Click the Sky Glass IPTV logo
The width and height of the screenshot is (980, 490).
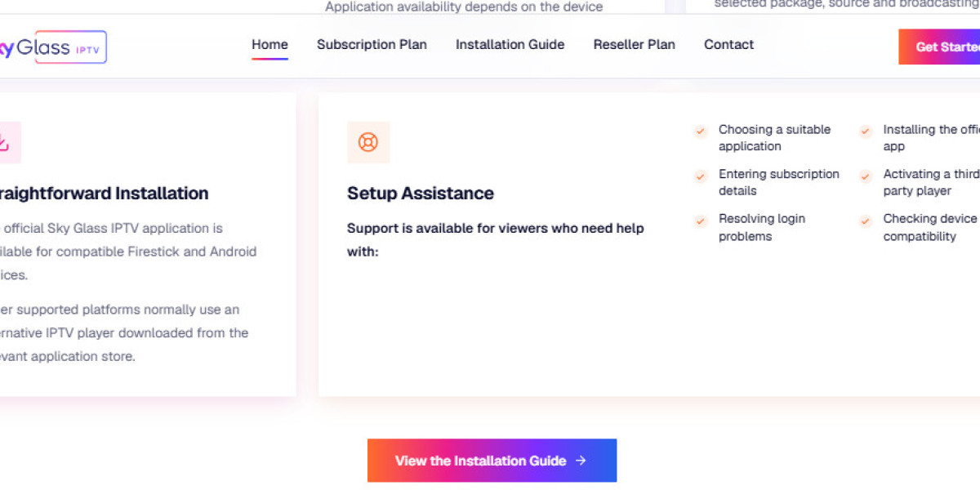coord(53,47)
